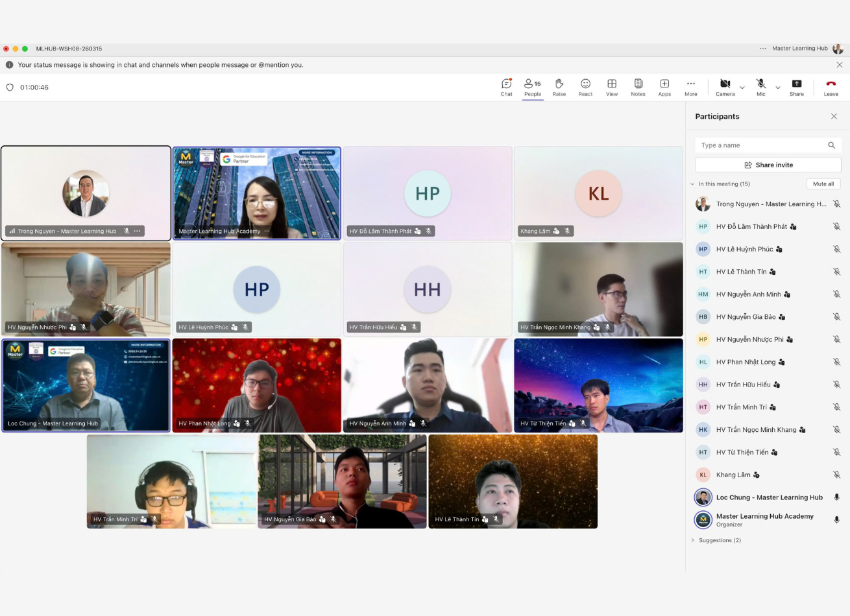Mute Loc Chung's microphone in participant list
Image resolution: width=850 pixels, height=616 pixels.
point(836,497)
